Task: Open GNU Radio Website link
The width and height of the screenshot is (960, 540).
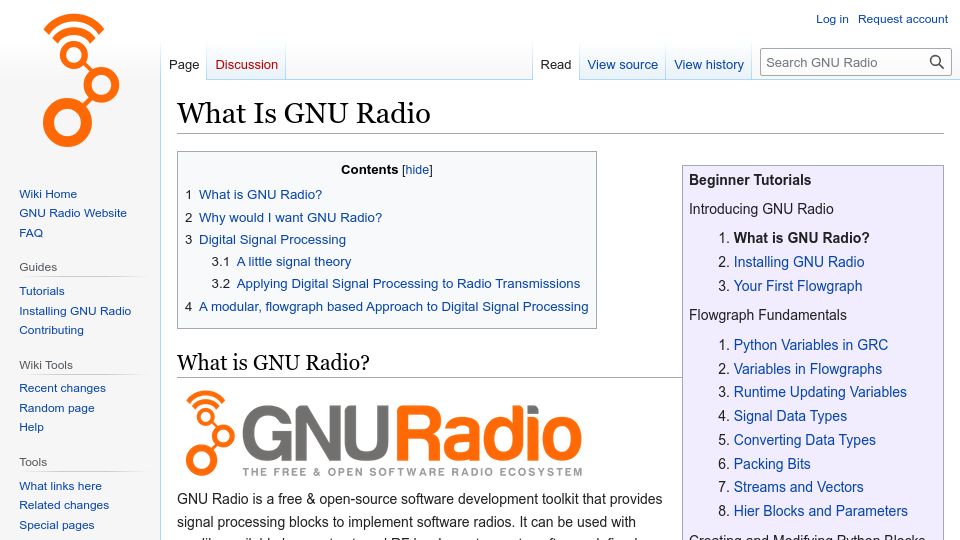Action: tap(73, 213)
